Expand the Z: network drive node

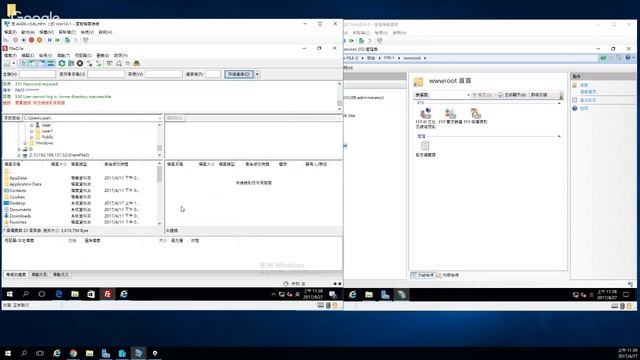pos(19,156)
